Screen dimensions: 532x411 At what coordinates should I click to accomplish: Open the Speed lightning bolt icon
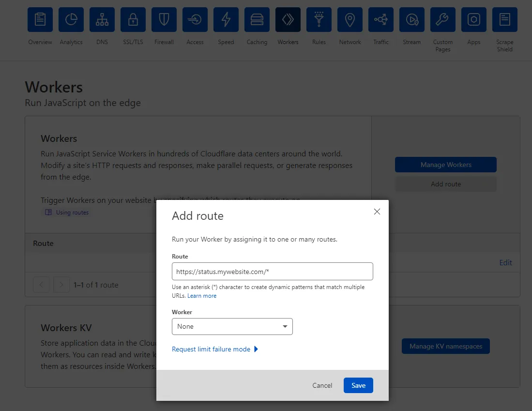coord(226,19)
